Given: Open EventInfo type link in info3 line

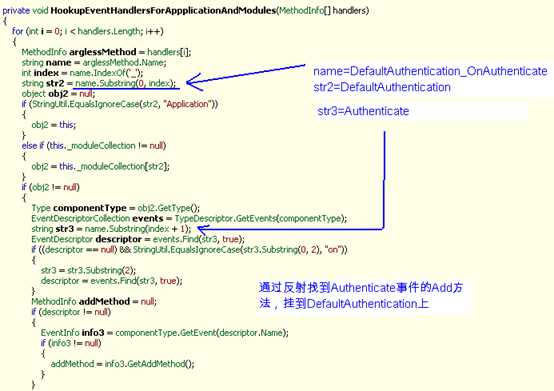Looking at the screenshot, I should 60,333.
